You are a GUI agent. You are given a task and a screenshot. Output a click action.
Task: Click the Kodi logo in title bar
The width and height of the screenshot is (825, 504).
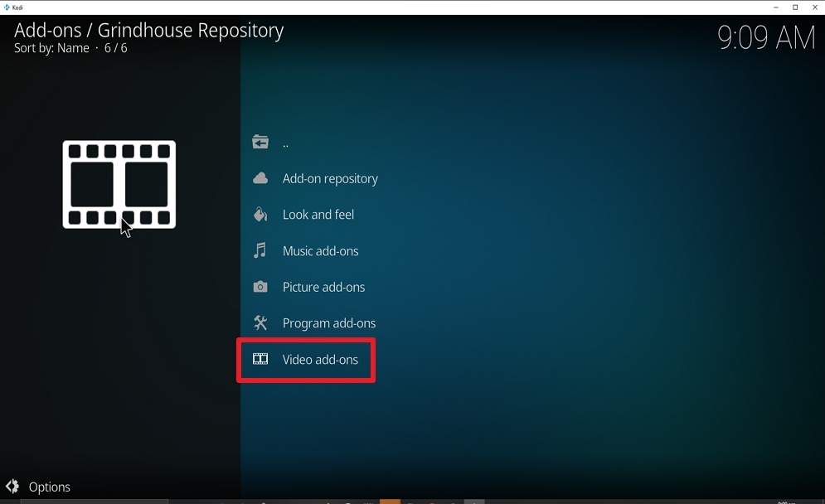7,7
